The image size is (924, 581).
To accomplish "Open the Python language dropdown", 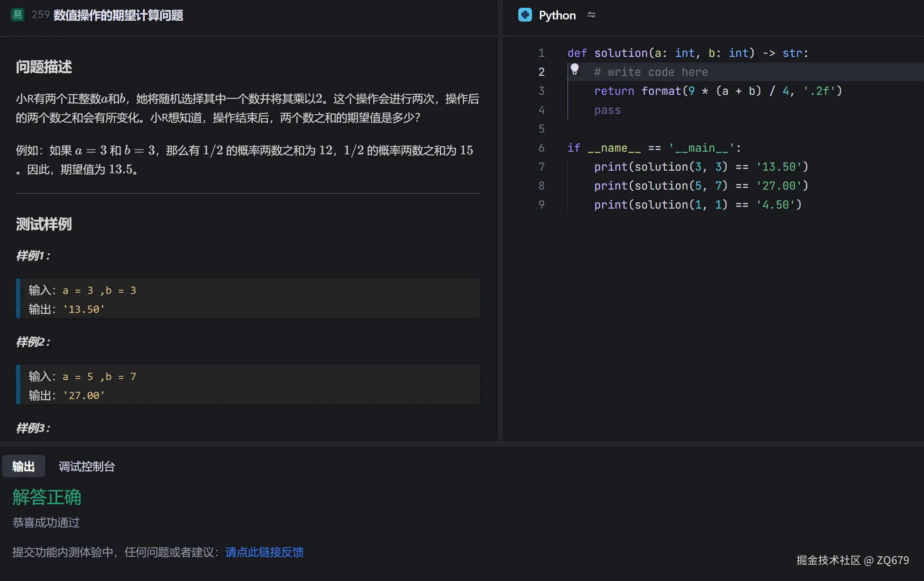I will (557, 15).
